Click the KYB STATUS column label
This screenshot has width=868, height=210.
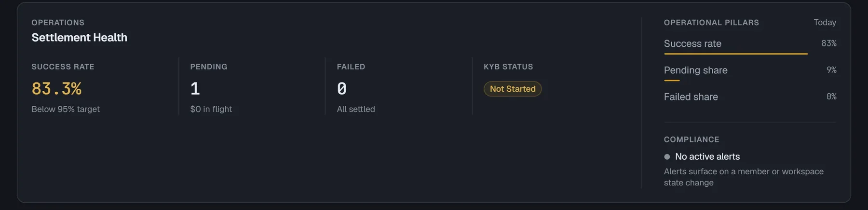tap(508, 67)
